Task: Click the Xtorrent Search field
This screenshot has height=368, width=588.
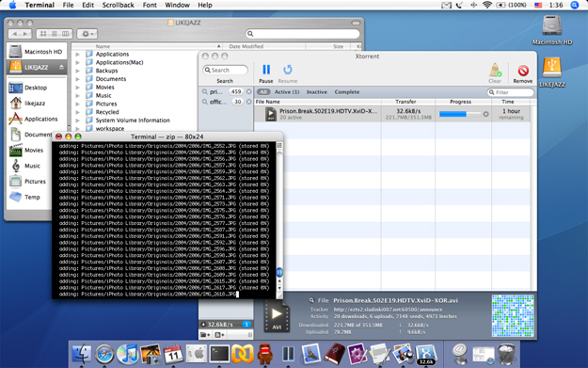Action: [x=225, y=71]
